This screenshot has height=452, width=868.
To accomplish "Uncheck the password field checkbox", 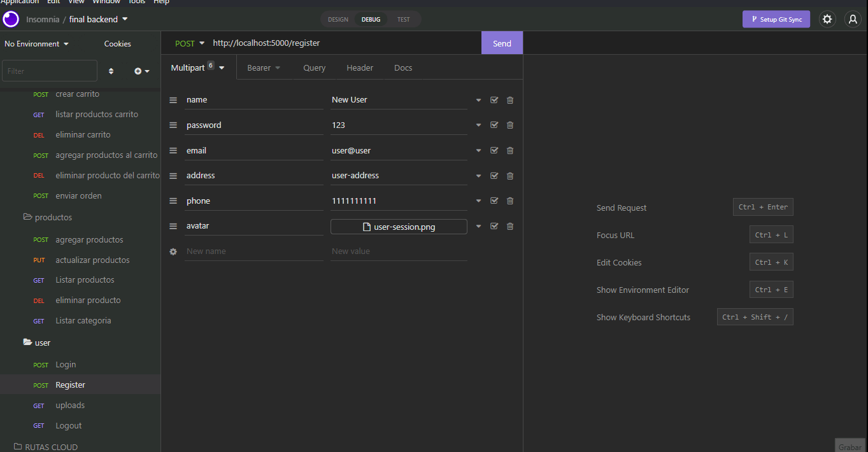I will [x=494, y=125].
